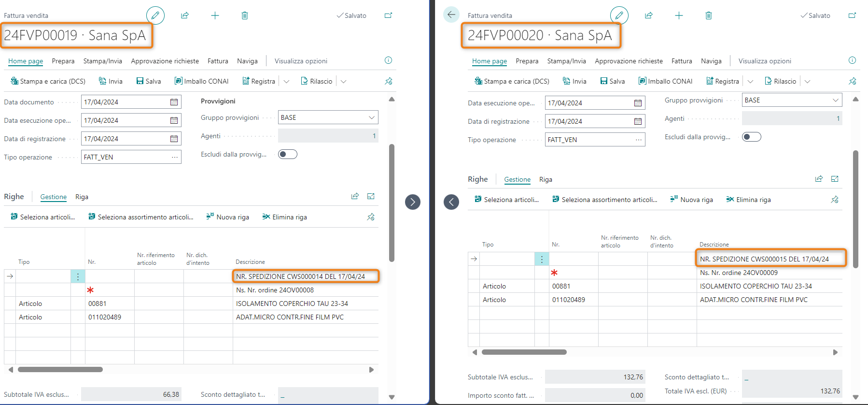868x405 pixels.
Task: Click the delete trash icon on invoice 24FVP00020
Action: (708, 15)
